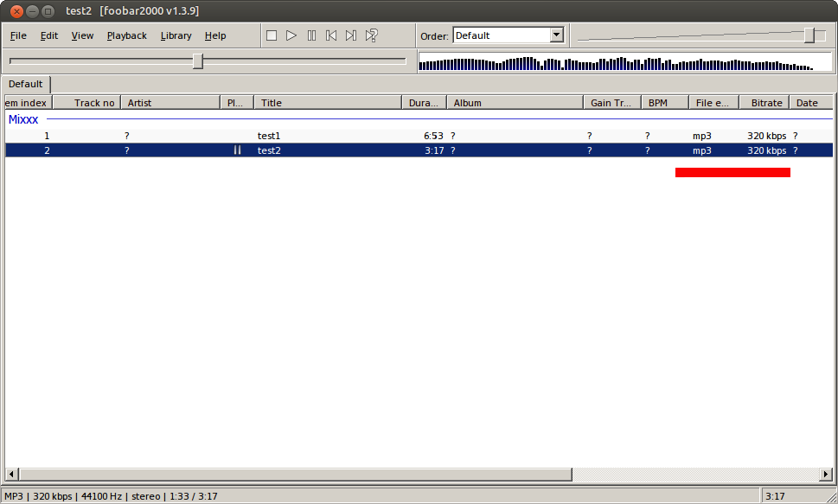Close the foobar2000 window

16,10
